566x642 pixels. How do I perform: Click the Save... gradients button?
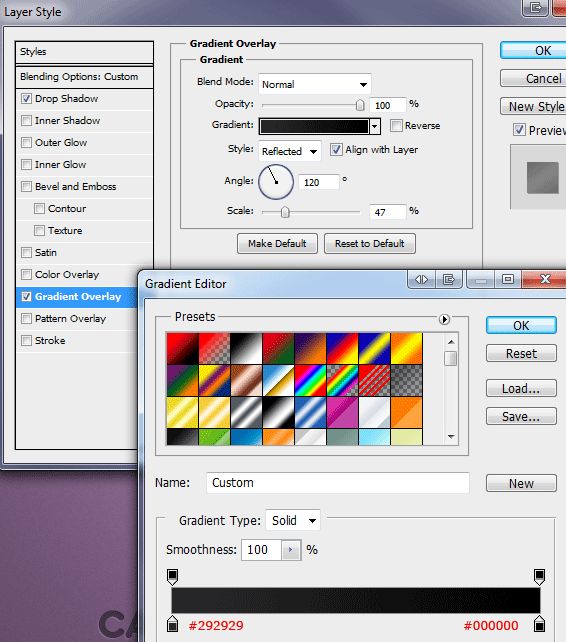[521, 416]
